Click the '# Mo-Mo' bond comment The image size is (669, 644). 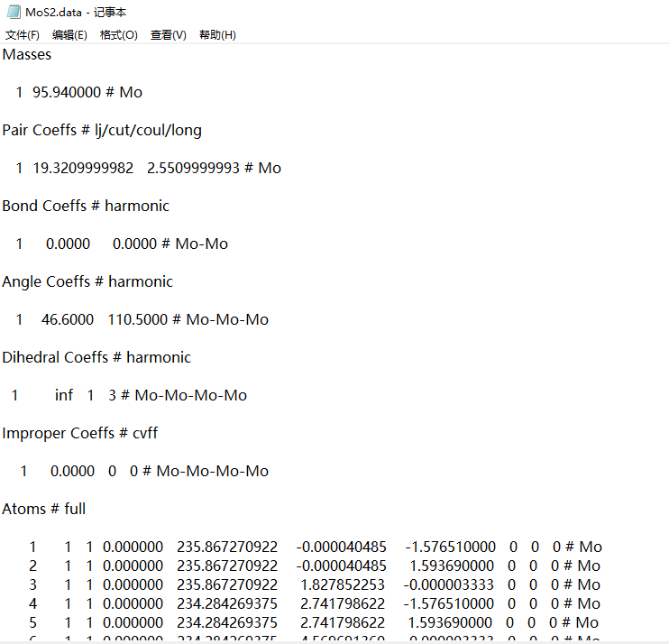[x=195, y=244]
